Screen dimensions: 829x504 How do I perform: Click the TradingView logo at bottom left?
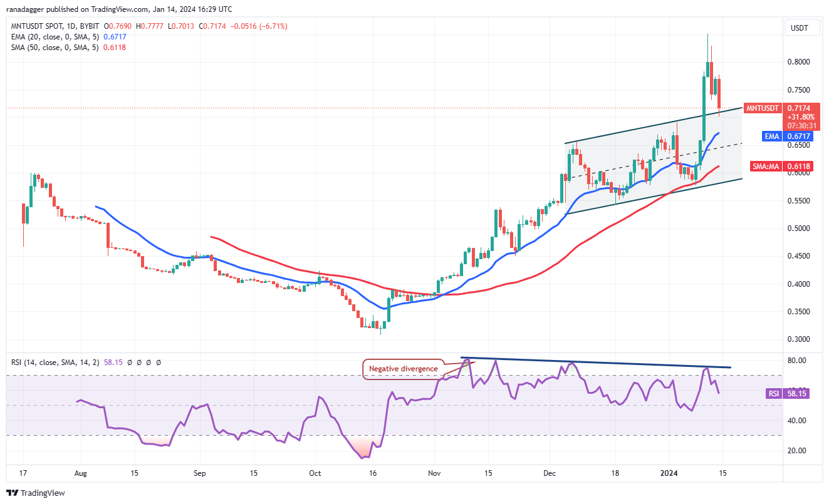(x=36, y=493)
